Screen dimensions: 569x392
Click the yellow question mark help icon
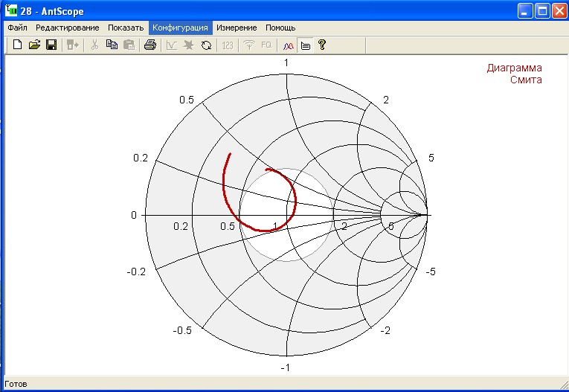pyautogui.click(x=322, y=45)
